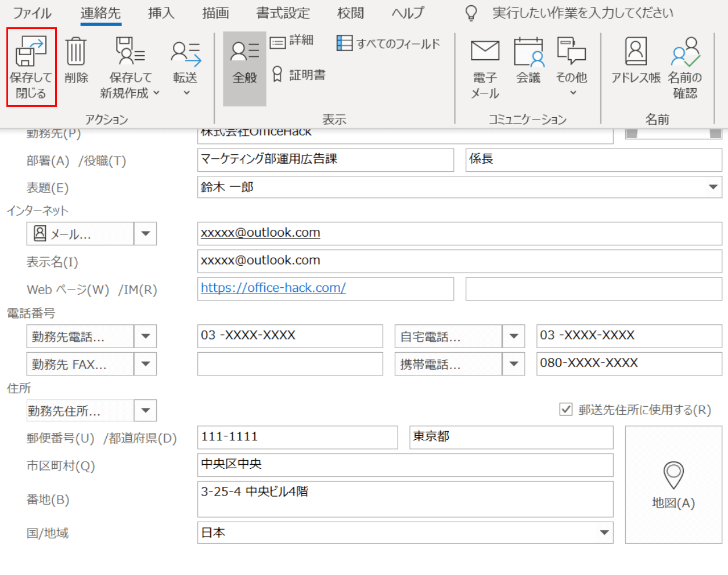Select the General (全般) view icon
This screenshot has width=728, height=575.
[x=244, y=52]
